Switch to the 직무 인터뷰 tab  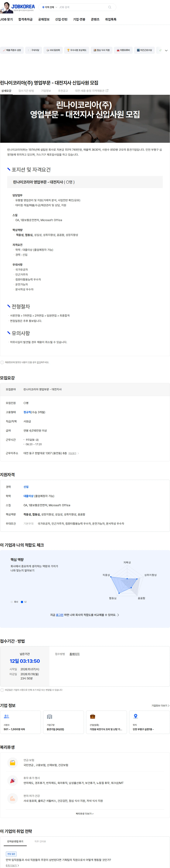click(x=40, y=841)
